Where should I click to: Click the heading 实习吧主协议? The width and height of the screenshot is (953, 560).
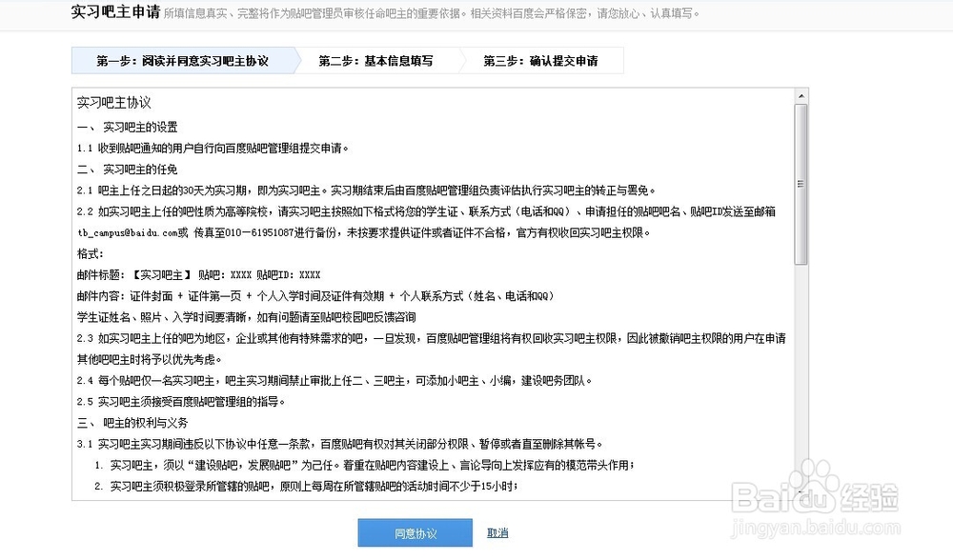tap(113, 103)
